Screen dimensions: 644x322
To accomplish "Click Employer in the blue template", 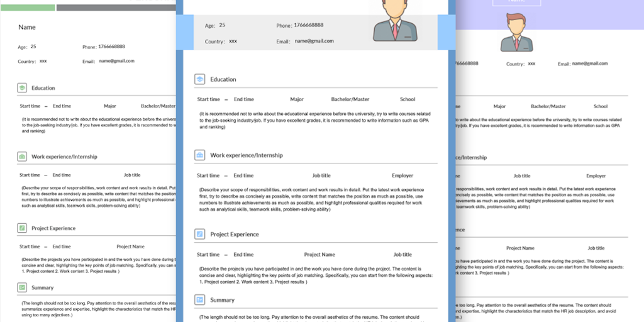I will point(402,175).
